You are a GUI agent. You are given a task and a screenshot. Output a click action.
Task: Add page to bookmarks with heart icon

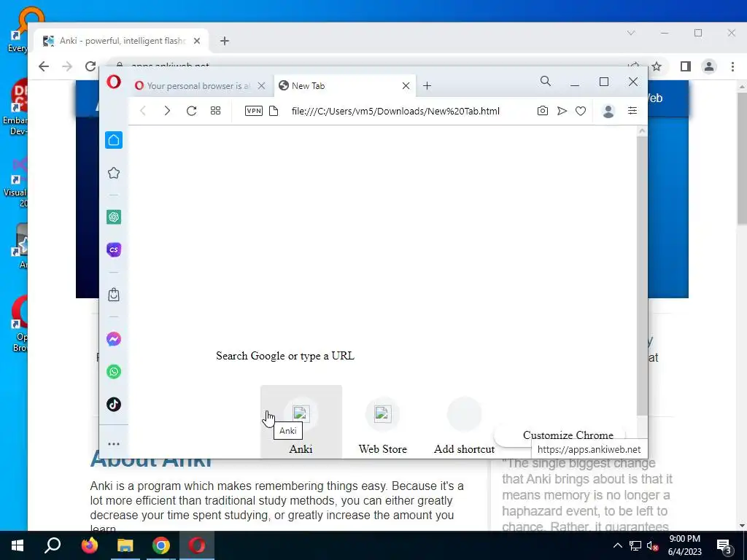580,111
